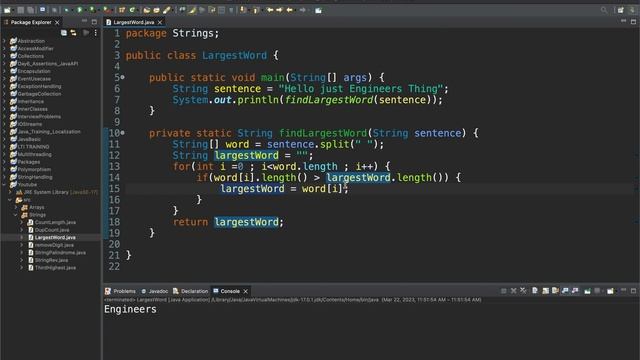
Task: Click the Previous Annotation yellow arrow icon
Action: (x=256, y=10)
